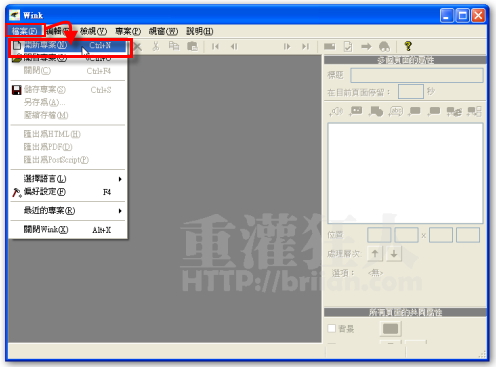The image size is (496, 367).
Task: Toggle the 背景 background checkbox
Action: [x=332, y=329]
